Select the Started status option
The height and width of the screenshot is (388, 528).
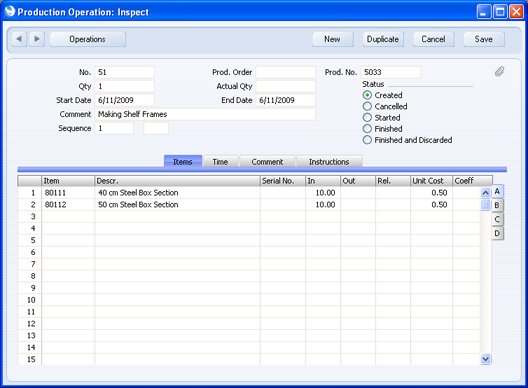click(x=367, y=118)
